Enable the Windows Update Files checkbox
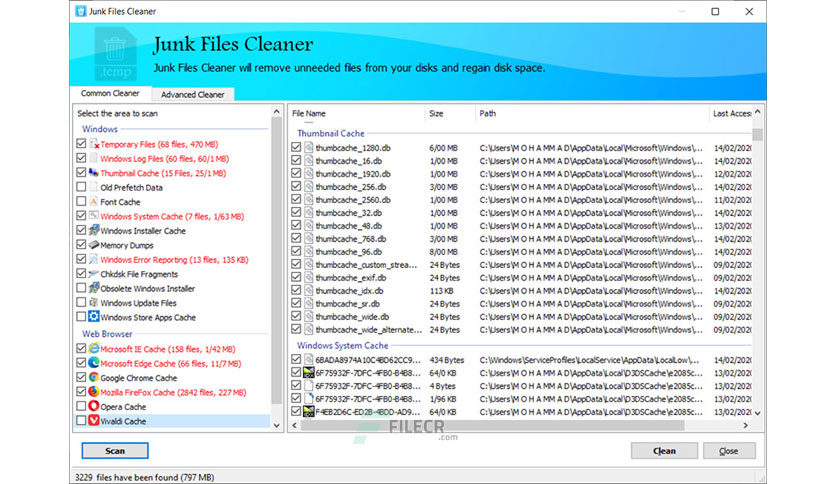This screenshot has width=836, height=484. pos(81,302)
